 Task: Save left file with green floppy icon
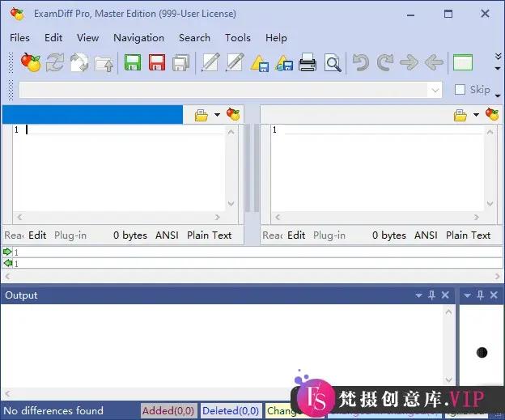(133, 62)
